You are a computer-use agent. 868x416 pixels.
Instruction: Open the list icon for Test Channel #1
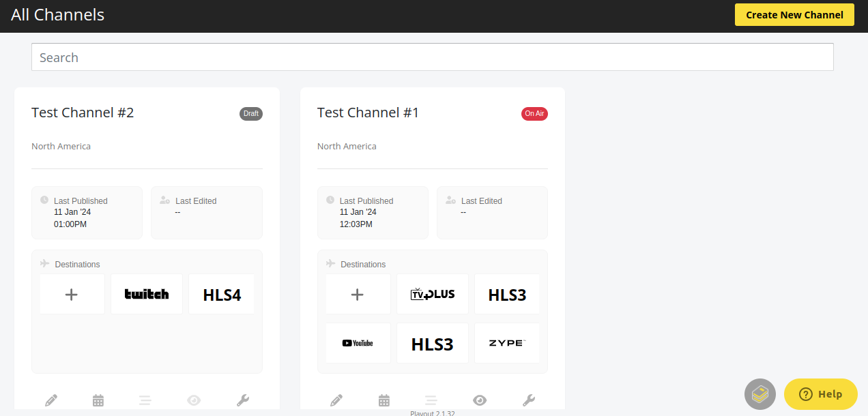click(431, 400)
